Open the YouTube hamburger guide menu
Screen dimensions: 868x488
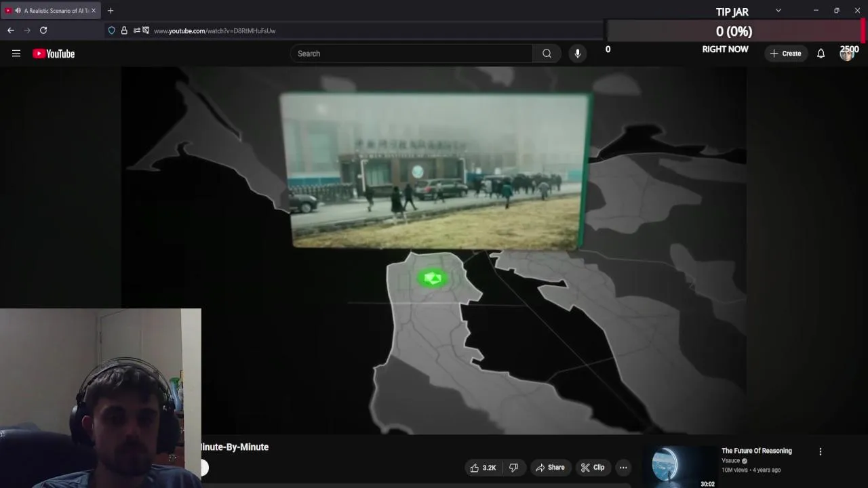pyautogui.click(x=16, y=54)
